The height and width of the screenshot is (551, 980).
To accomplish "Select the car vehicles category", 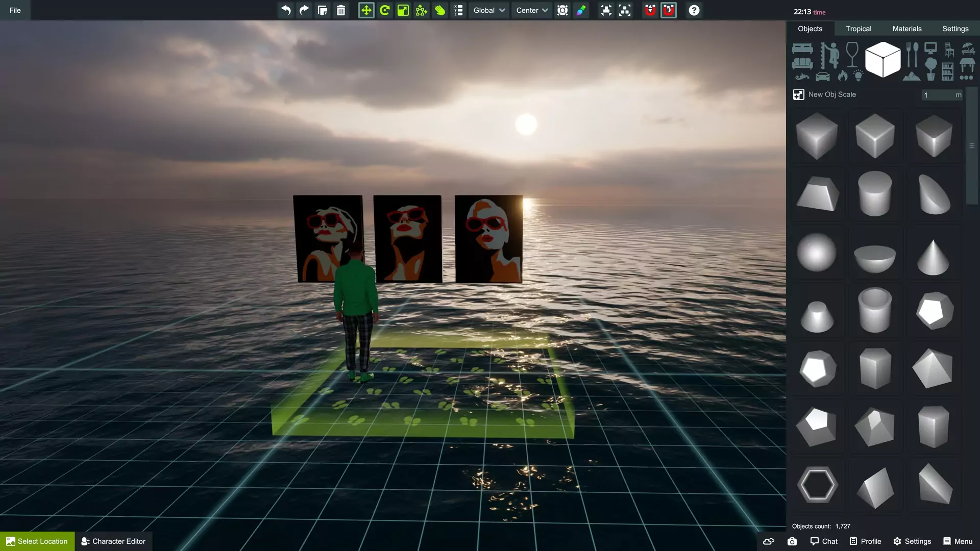I will tap(822, 77).
